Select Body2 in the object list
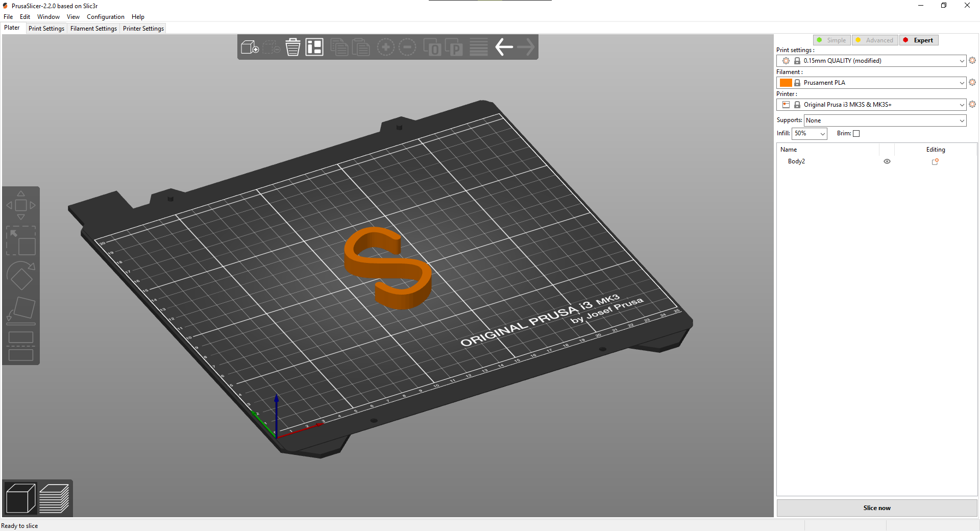 click(x=796, y=161)
